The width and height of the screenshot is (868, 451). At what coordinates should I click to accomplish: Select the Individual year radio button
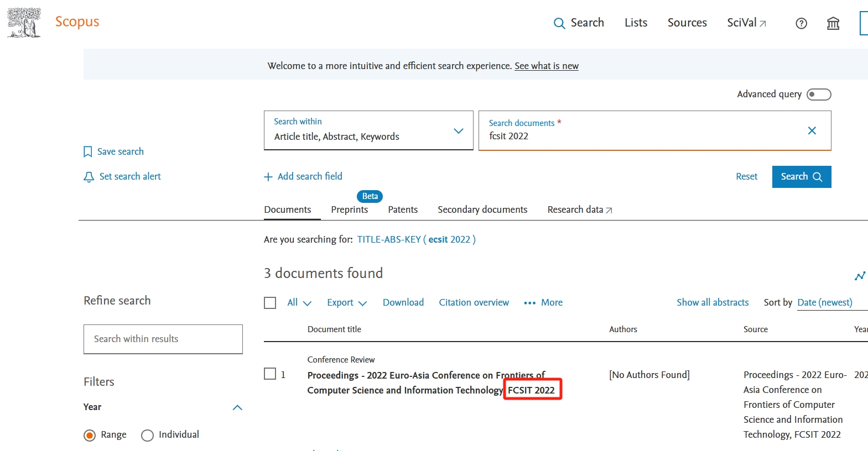(147, 436)
